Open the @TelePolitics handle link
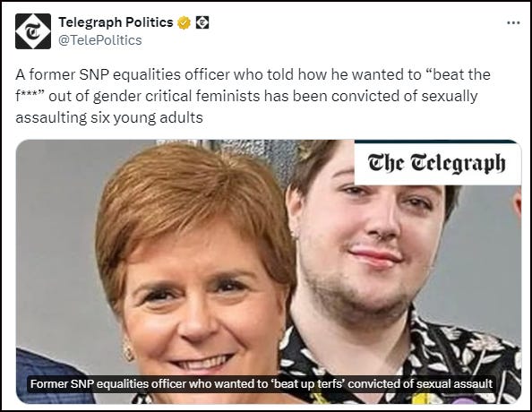This screenshot has height=412, width=532. 100,40
